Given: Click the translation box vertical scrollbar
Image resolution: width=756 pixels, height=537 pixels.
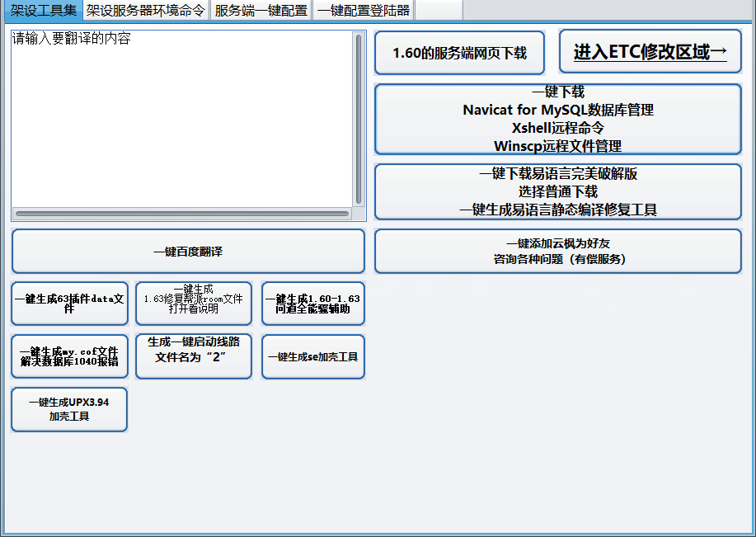Looking at the screenshot, I should tap(359, 119).
